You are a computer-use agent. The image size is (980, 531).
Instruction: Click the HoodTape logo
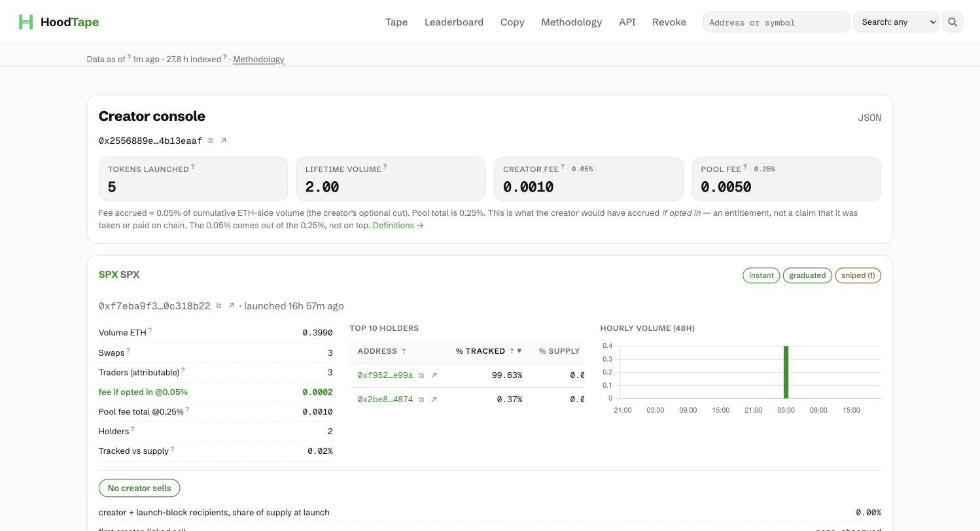click(x=59, y=22)
